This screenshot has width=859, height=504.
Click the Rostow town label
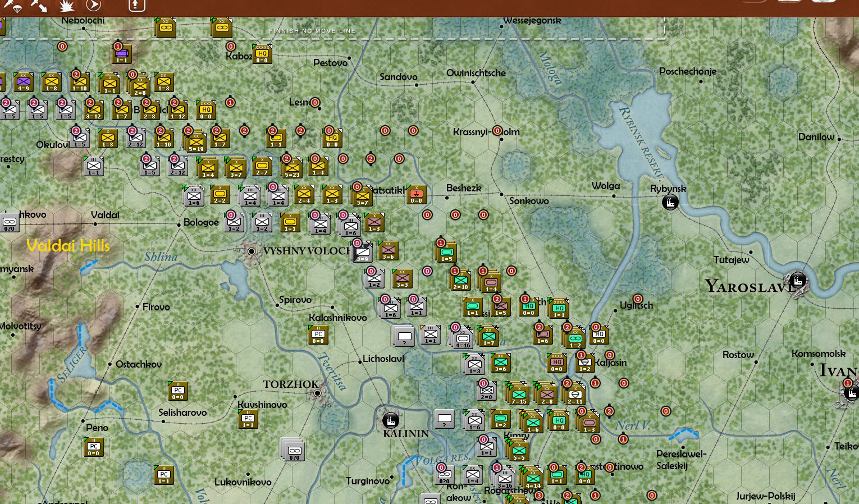coord(738,355)
